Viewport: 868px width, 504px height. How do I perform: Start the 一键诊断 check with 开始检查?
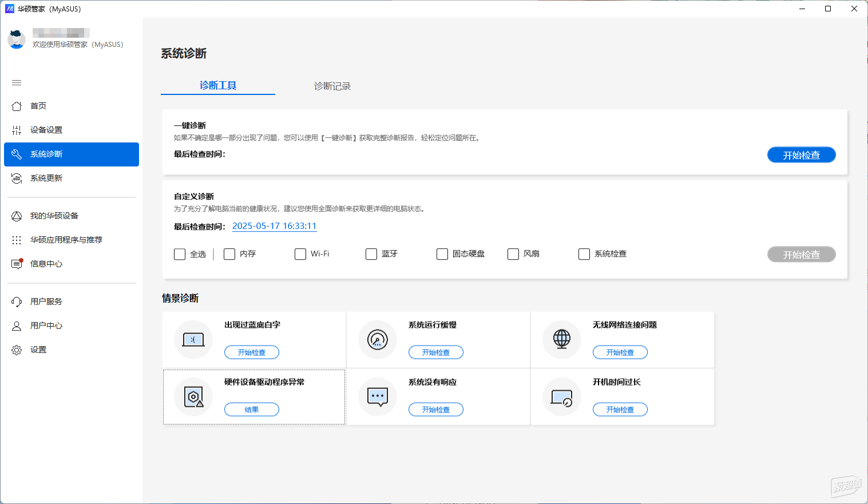click(801, 155)
